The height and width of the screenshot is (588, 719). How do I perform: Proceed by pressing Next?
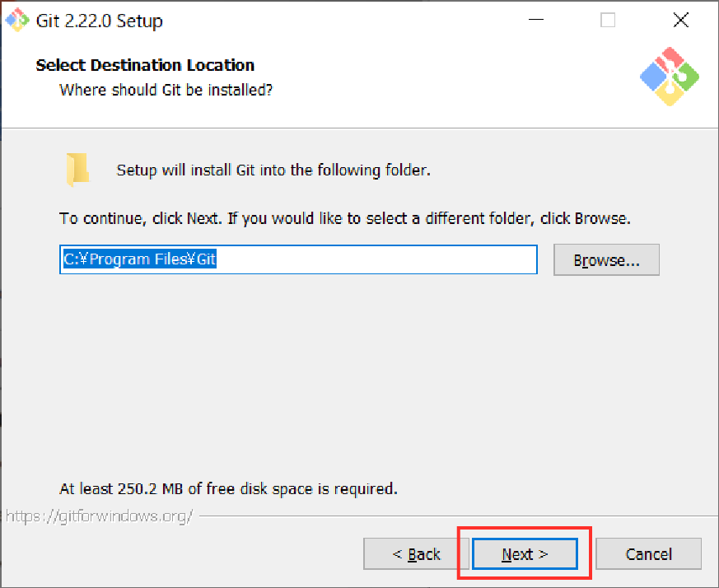(x=525, y=554)
